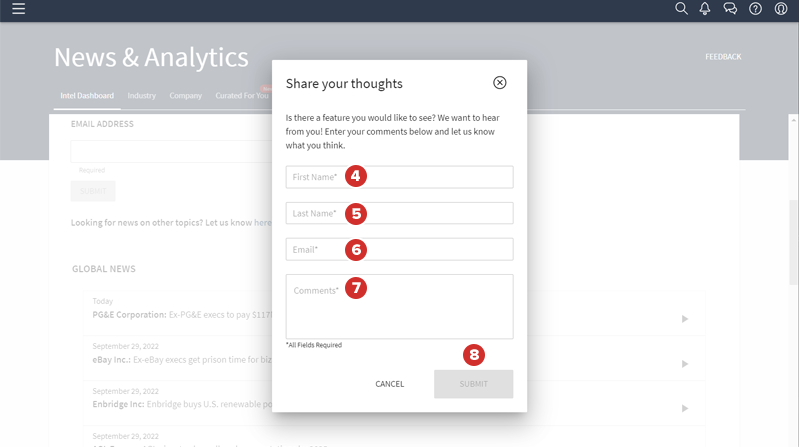800x447 pixels.
Task: Switch to the Intel Dashboard tab
Action: [87, 96]
